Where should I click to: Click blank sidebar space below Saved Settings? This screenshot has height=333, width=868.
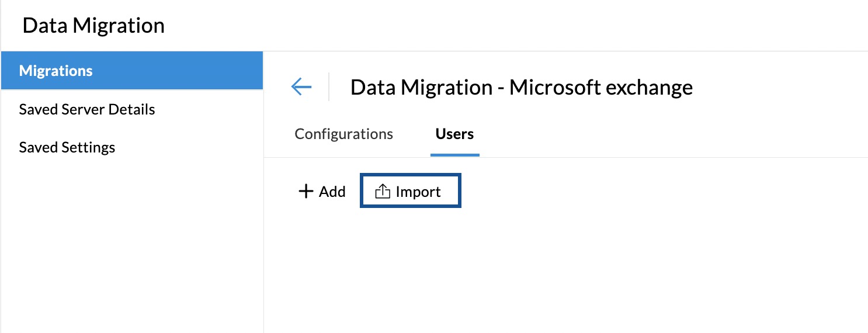tap(132, 245)
